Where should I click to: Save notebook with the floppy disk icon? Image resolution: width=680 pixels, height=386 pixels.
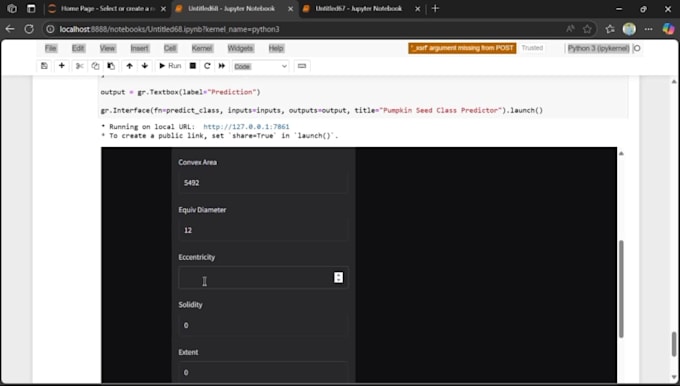coord(44,66)
